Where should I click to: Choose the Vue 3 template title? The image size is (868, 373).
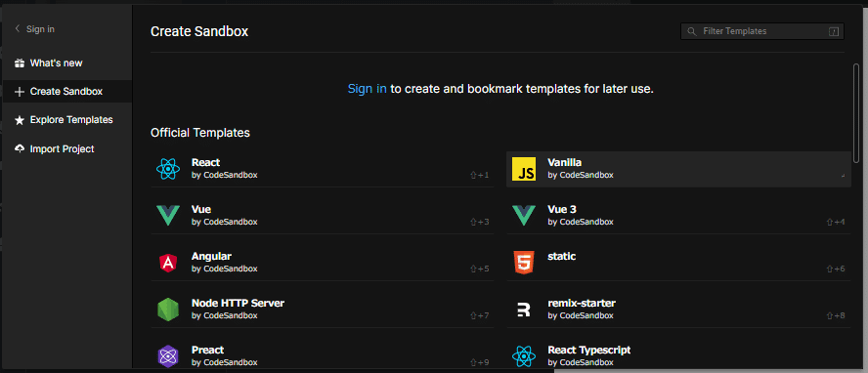(562, 209)
